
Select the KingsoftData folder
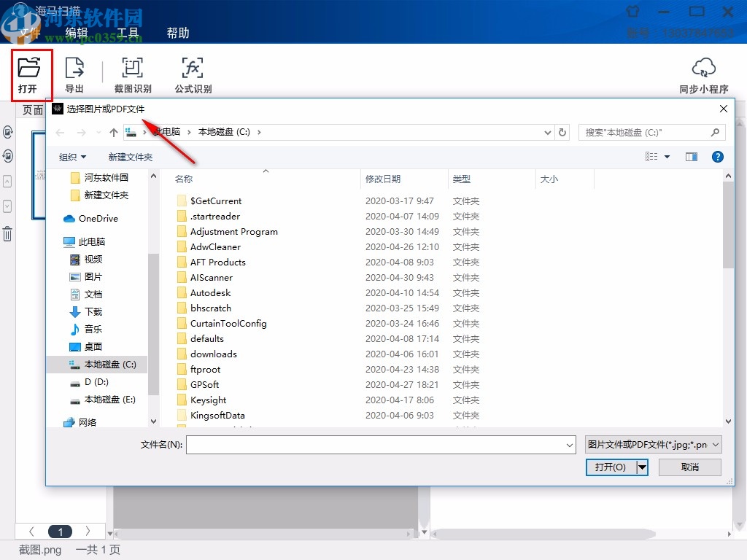tap(217, 415)
